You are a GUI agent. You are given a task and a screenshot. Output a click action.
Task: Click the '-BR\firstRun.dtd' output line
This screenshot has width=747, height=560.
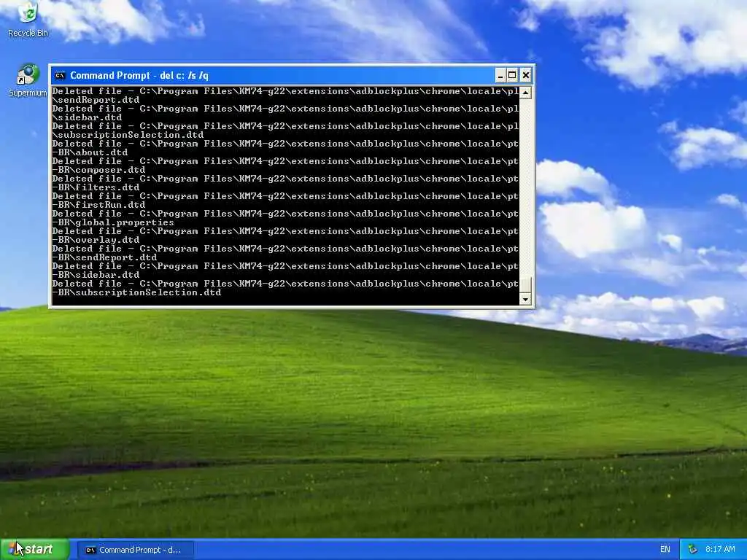pyautogui.click(x=98, y=205)
